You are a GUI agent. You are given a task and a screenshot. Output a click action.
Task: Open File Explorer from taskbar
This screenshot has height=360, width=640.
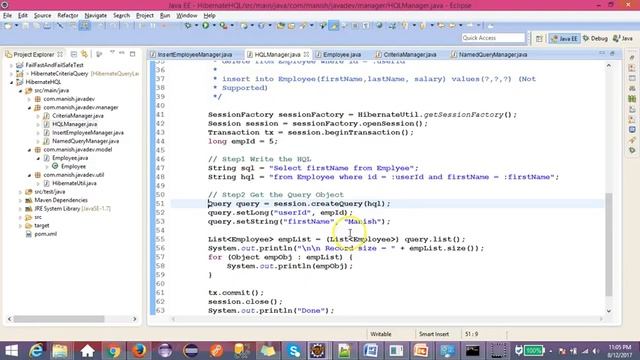tap(60, 351)
